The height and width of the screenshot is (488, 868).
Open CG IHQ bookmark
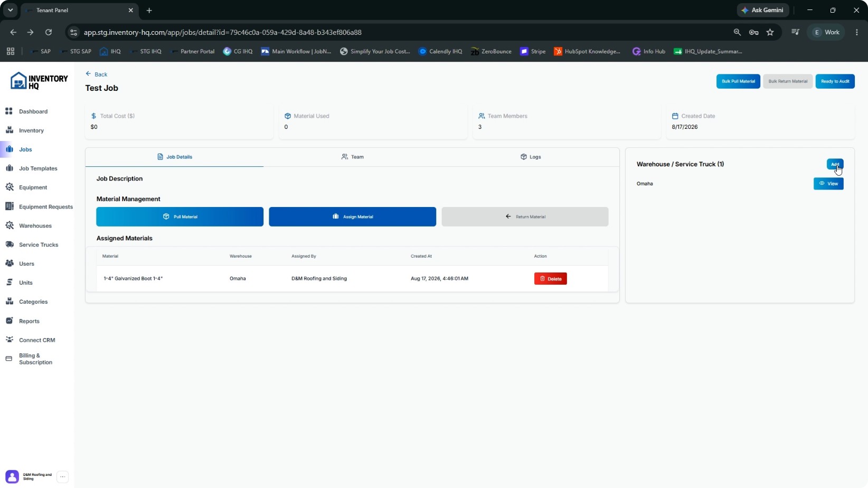click(238, 51)
